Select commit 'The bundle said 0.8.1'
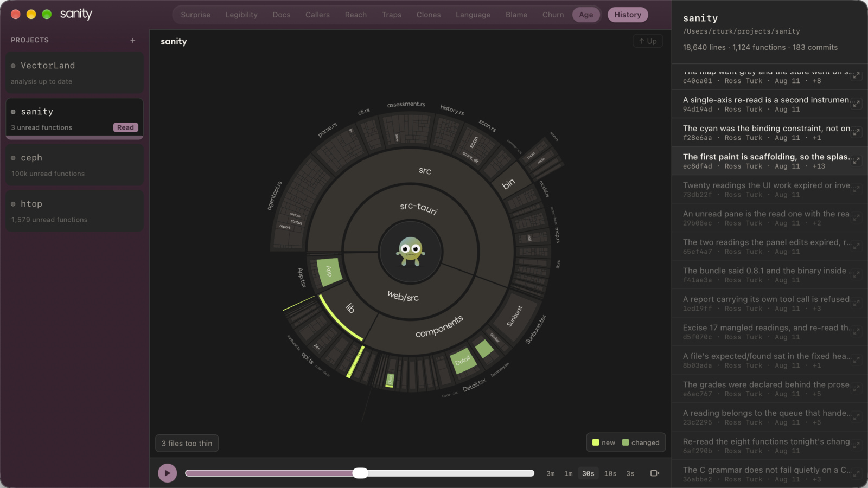The image size is (868, 488). click(770, 274)
